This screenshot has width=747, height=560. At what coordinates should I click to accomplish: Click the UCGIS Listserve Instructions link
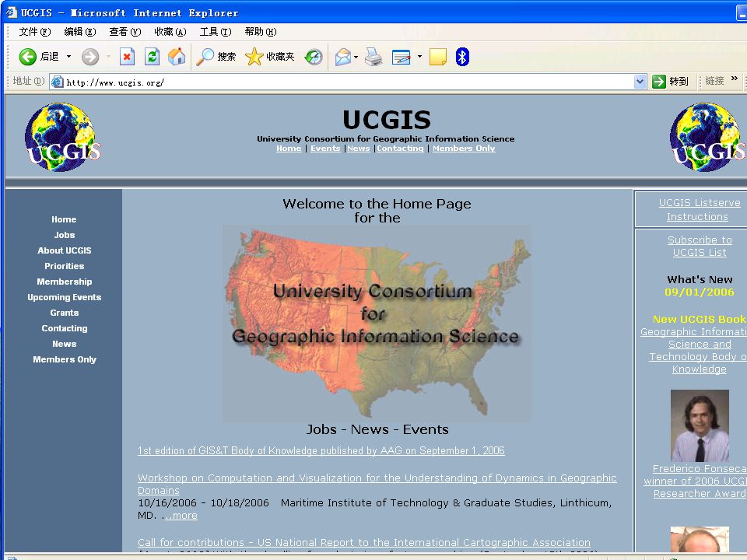point(699,209)
